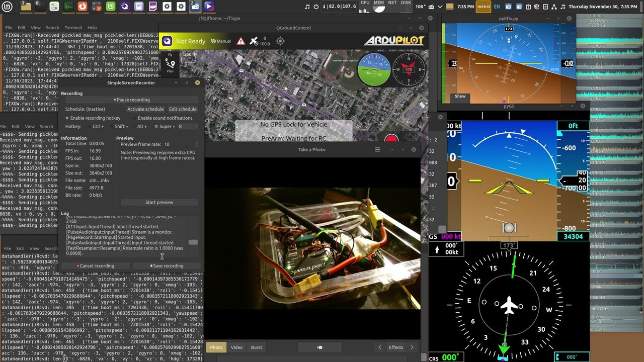644x362 pixels.
Task: Open Edit menu in top terminal
Action: [x=22, y=28]
